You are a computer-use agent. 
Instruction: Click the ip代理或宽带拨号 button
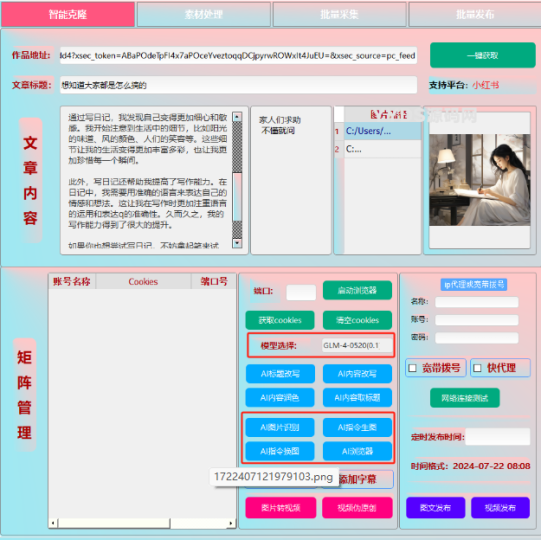(x=474, y=285)
